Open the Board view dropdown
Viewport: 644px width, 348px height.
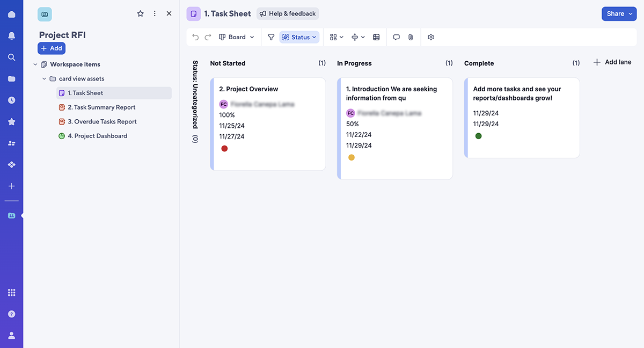click(x=237, y=37)
